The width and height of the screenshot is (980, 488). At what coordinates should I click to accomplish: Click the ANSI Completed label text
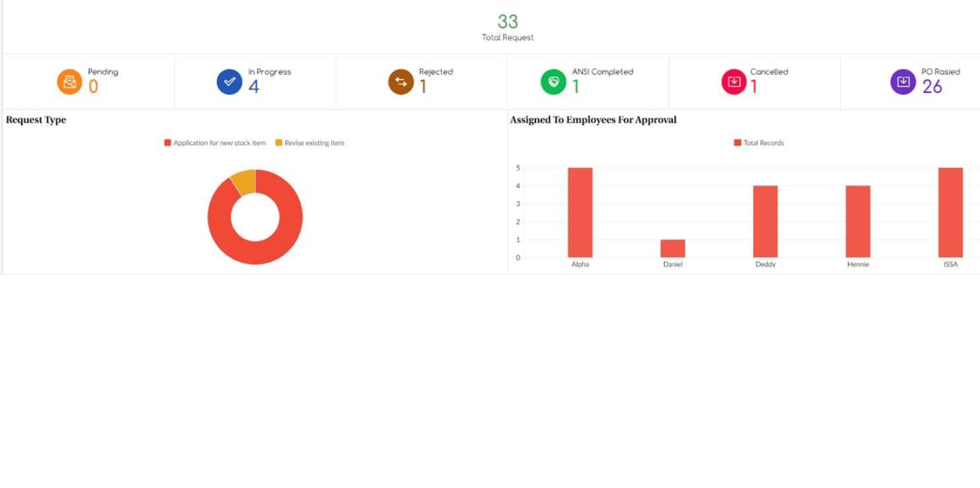tap(603, 72)
